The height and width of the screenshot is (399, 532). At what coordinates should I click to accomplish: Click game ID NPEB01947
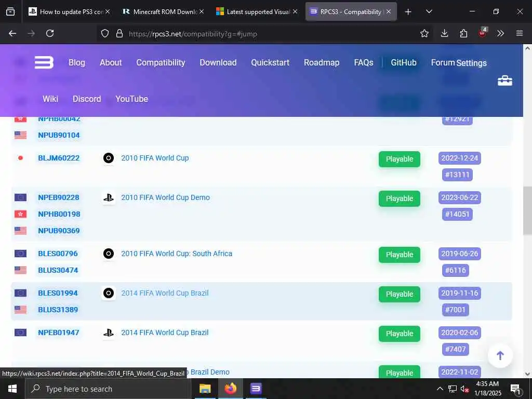point(59,332)
